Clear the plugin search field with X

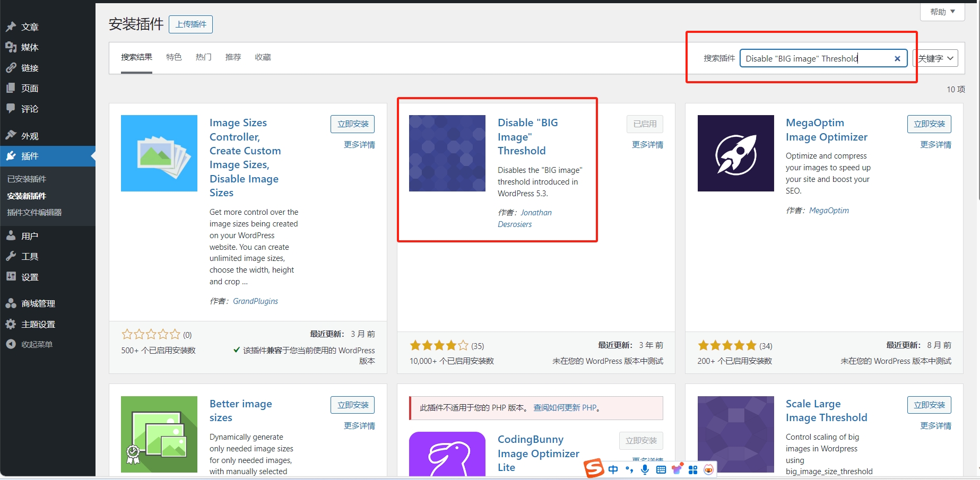pos(897,58)
